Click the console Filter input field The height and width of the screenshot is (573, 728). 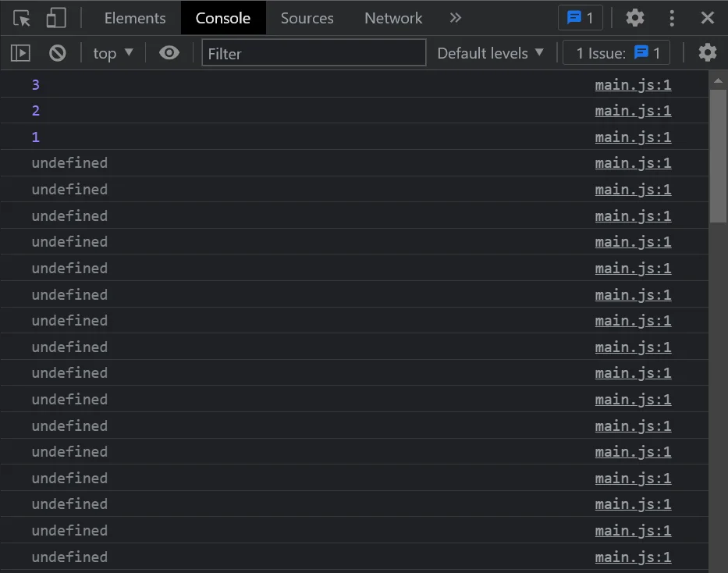[314, 53]
